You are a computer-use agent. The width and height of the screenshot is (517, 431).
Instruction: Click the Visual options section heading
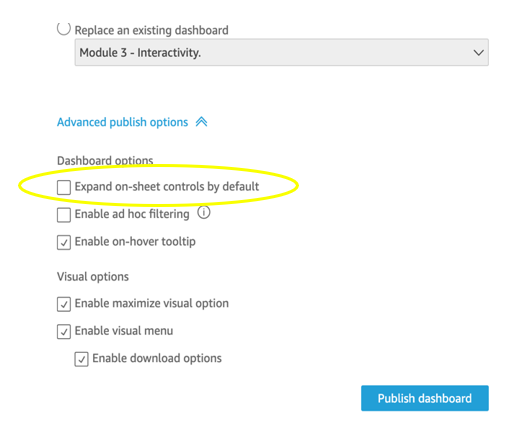pos(93,277)
